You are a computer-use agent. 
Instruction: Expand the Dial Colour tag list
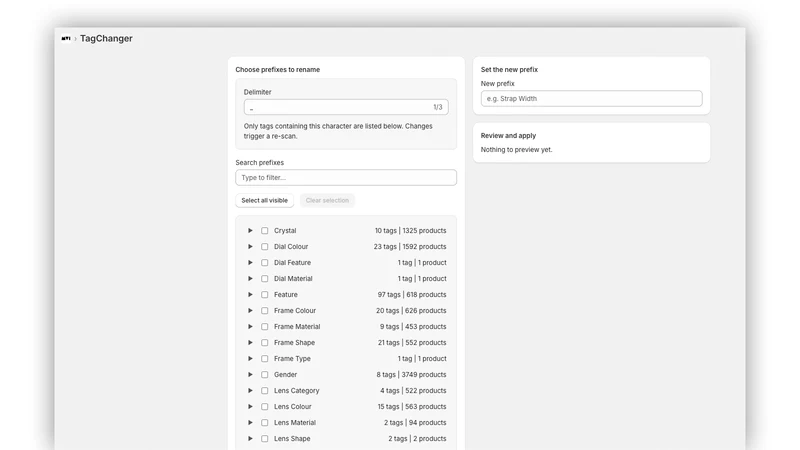250,246
